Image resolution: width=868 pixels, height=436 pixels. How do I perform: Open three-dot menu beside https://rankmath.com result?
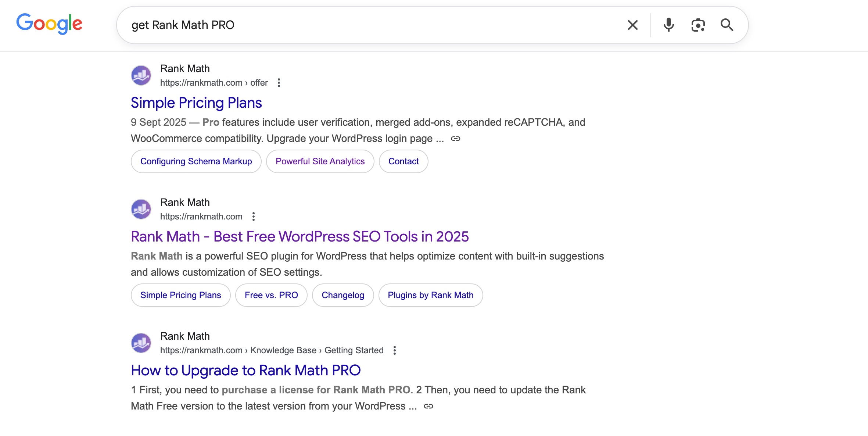click(253, 217)
